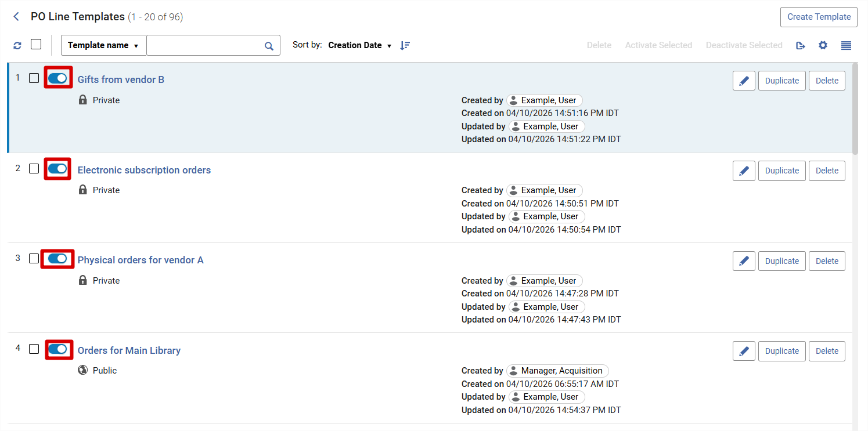The height and width of the screenshot is (431, 868).
Task: Duplicate the Gifts from vendor B template
Action: pyautogui.click(x=782, y=81)
